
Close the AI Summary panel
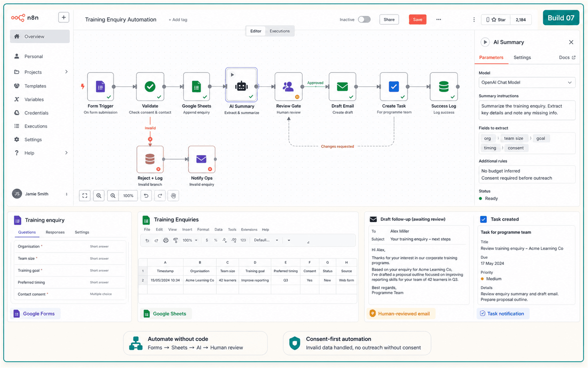571,42
